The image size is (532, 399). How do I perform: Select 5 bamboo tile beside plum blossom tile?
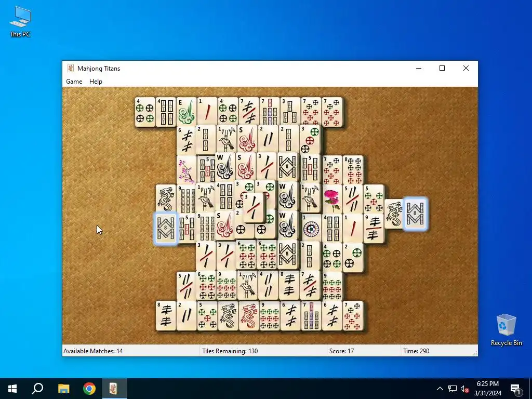[x=206, y=170]
